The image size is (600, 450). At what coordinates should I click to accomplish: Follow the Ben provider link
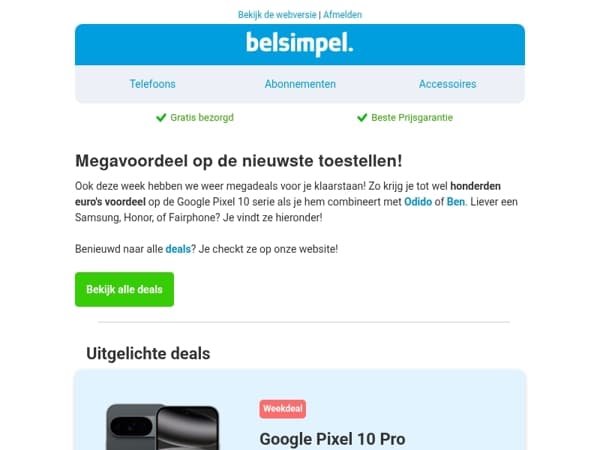click(456, 202)
